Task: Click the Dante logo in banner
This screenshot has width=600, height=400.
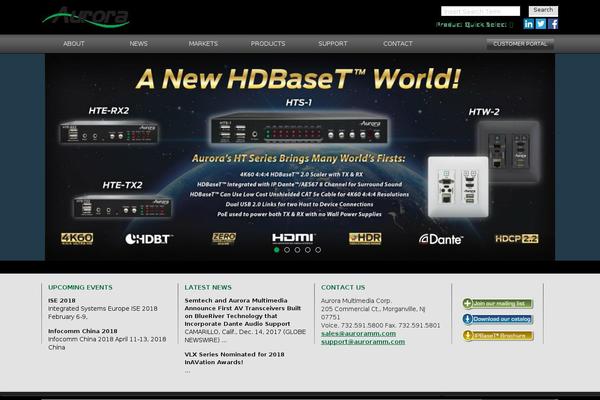Action: click(441, 239)
